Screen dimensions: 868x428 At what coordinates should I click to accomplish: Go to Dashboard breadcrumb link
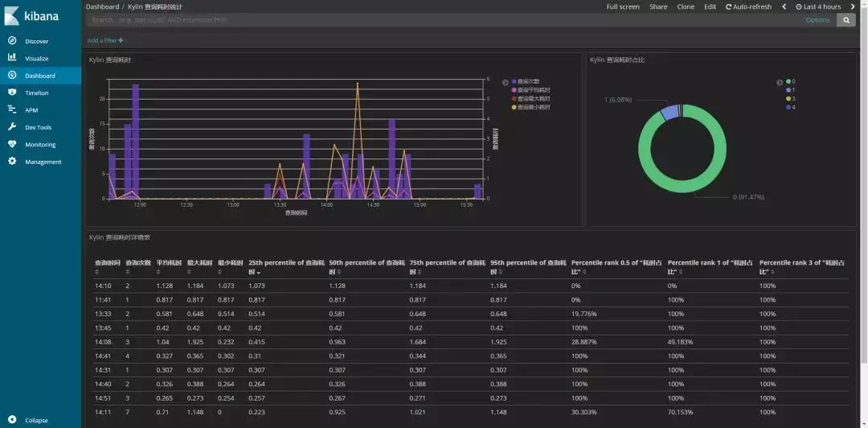tap(102, 6)
